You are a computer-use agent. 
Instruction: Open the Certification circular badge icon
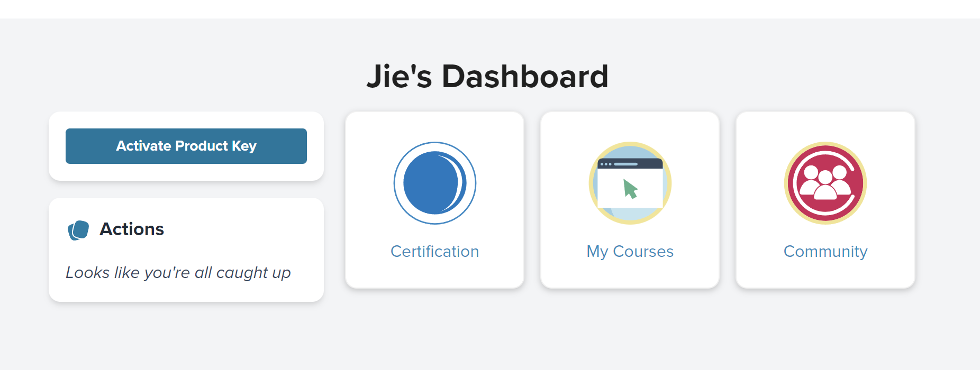(x=434, y=183)
